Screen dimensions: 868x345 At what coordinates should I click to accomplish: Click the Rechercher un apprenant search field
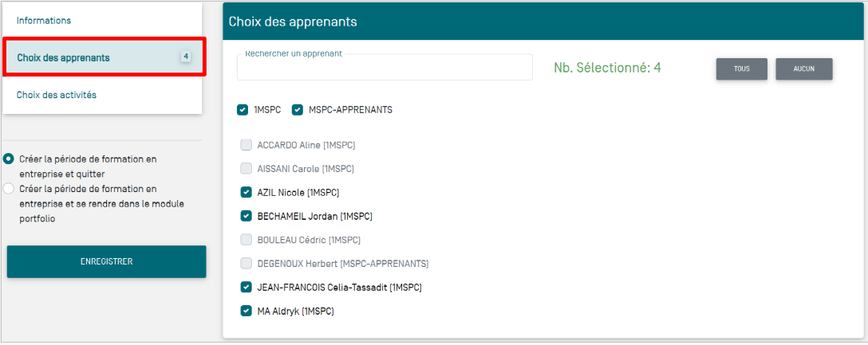click(384, 69)
